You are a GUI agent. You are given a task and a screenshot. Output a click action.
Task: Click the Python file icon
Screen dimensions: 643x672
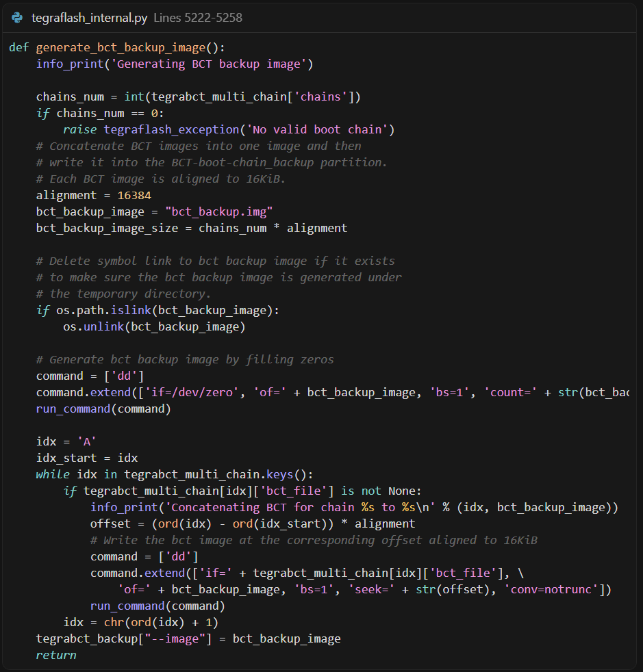click(x=17, y=18)
